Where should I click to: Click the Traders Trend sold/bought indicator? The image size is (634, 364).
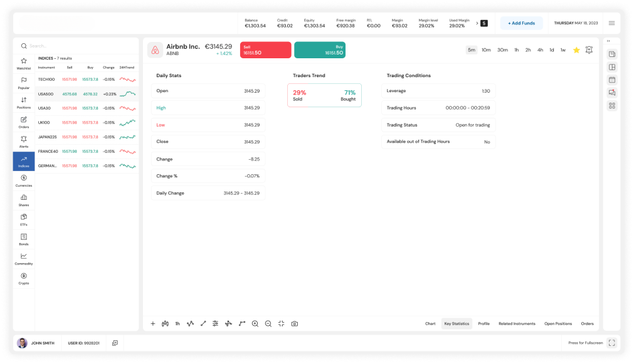[324, 95]
